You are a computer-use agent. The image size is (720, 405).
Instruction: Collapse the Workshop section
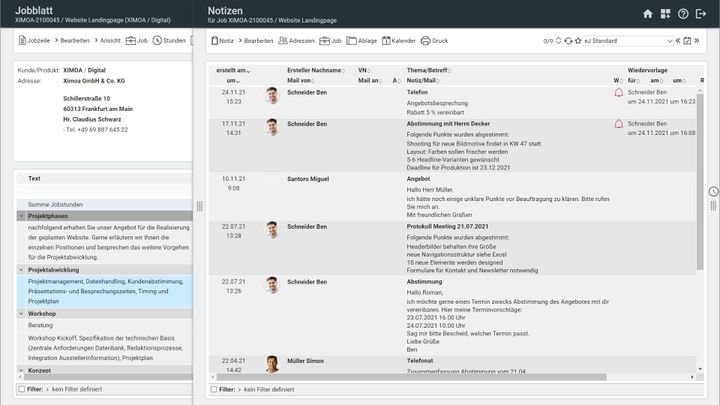(21, 314)
